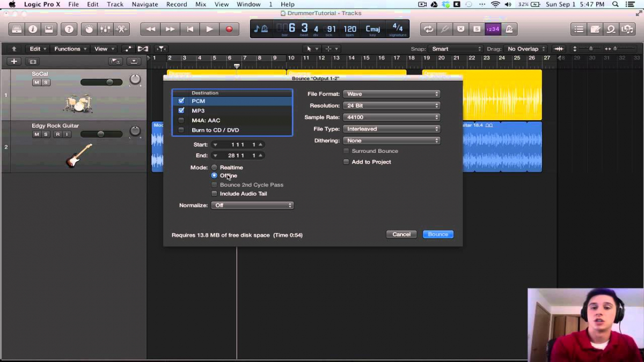Open the Drag No Overlap dropdown

point(526,49)
